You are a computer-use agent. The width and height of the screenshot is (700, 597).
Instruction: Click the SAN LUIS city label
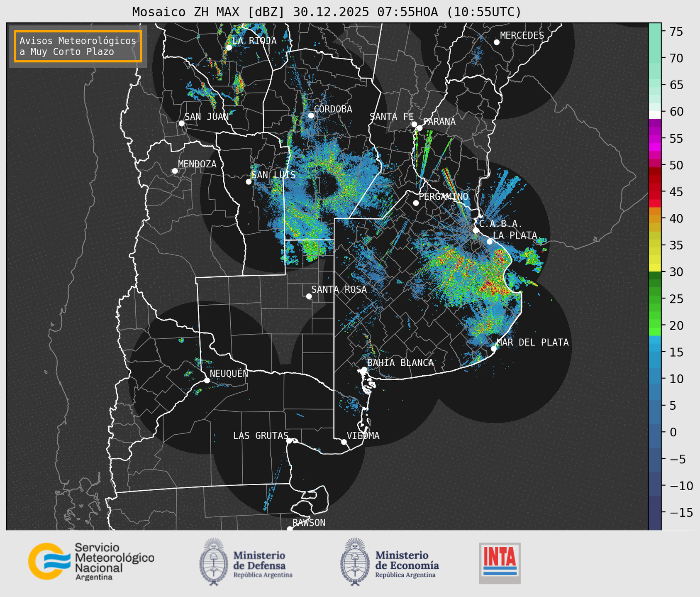[x=273, y=175]
